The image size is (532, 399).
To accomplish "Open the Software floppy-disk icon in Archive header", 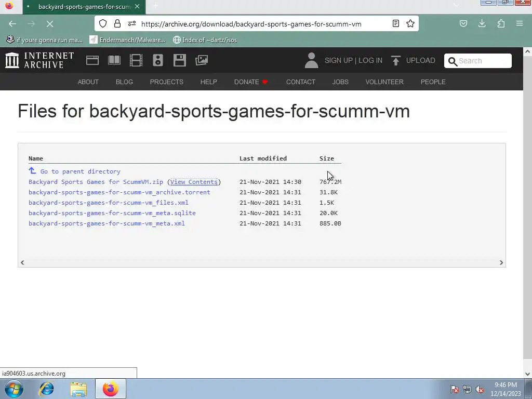I will 179,60.
